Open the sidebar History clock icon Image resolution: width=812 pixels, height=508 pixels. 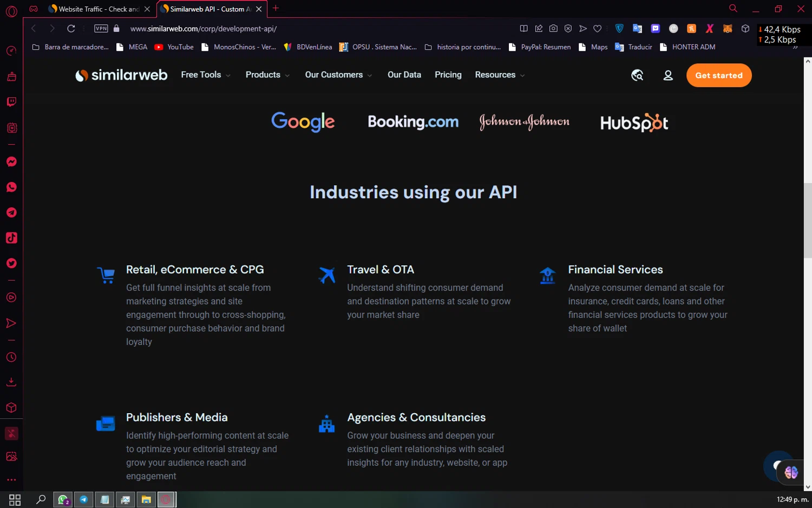click(x=11, y=357)
